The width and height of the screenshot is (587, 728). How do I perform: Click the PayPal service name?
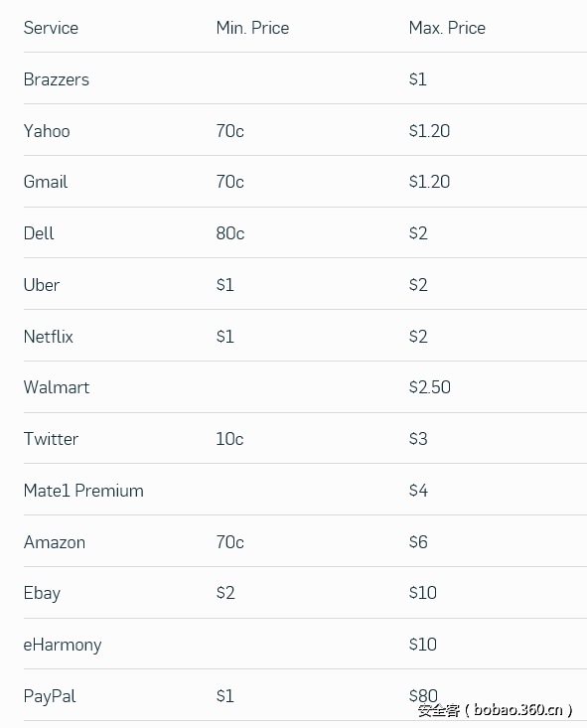click(50, 696)
